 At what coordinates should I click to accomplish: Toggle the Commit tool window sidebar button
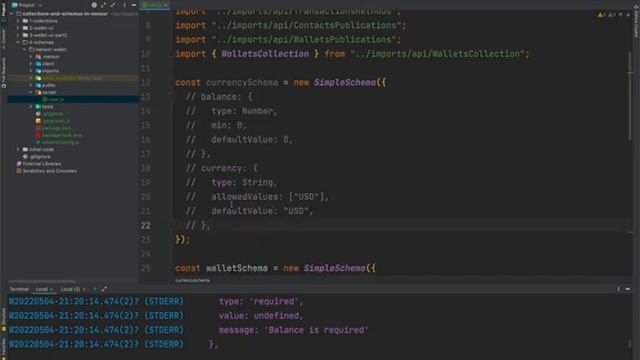tap(4, 38)
